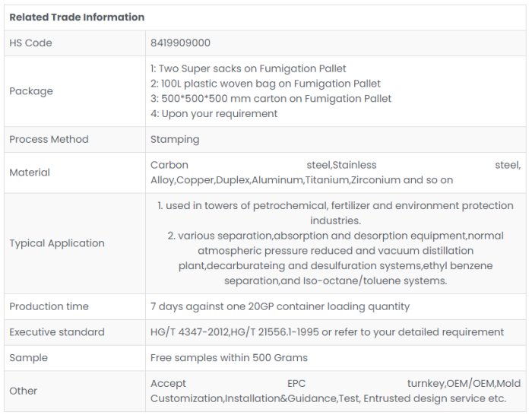Screen dimensions: 532x415
Task: Select the Typical Application label
Action: [57, 243]
